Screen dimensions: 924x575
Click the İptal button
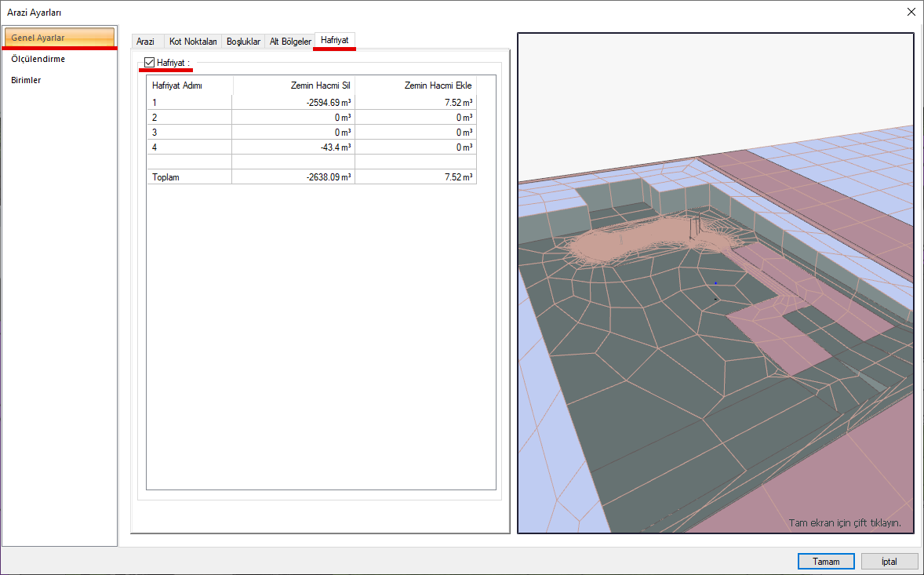coord(889,562)
